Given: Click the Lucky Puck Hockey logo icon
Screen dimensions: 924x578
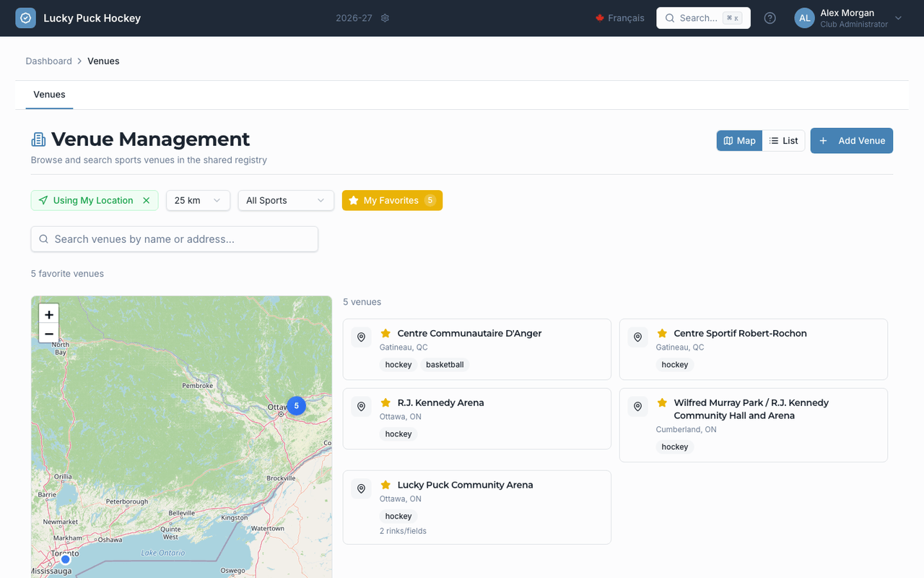Looking at the screenshot, I should tap(25, 18).
